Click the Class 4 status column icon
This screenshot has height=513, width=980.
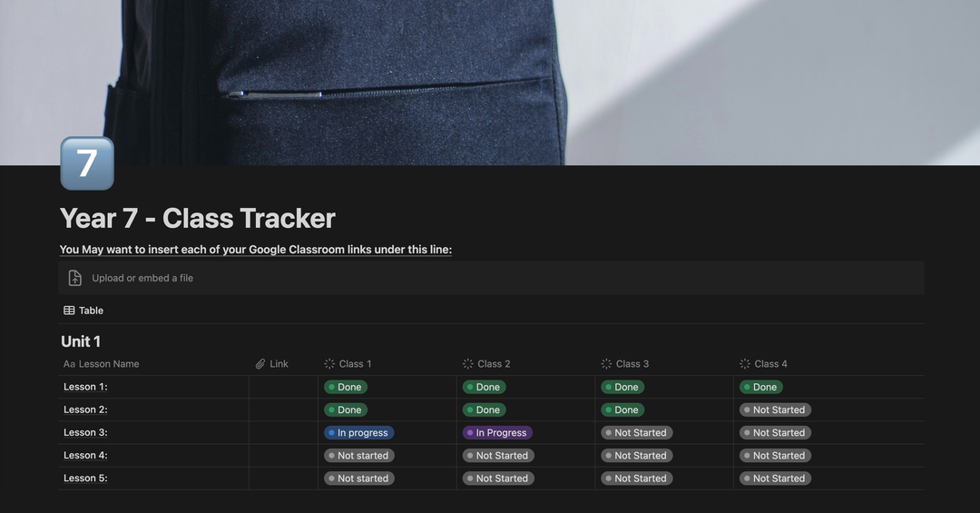coord(744,363)
